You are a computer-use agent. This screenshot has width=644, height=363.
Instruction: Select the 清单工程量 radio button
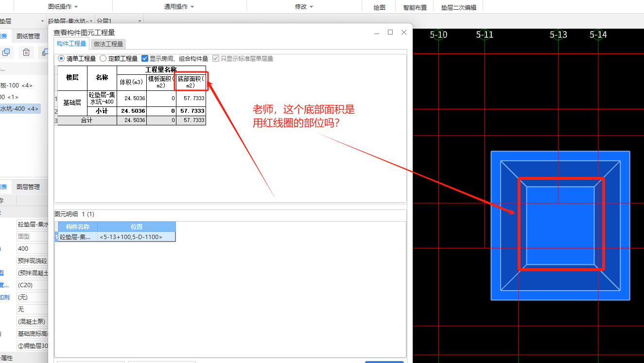tap(61, 58)
